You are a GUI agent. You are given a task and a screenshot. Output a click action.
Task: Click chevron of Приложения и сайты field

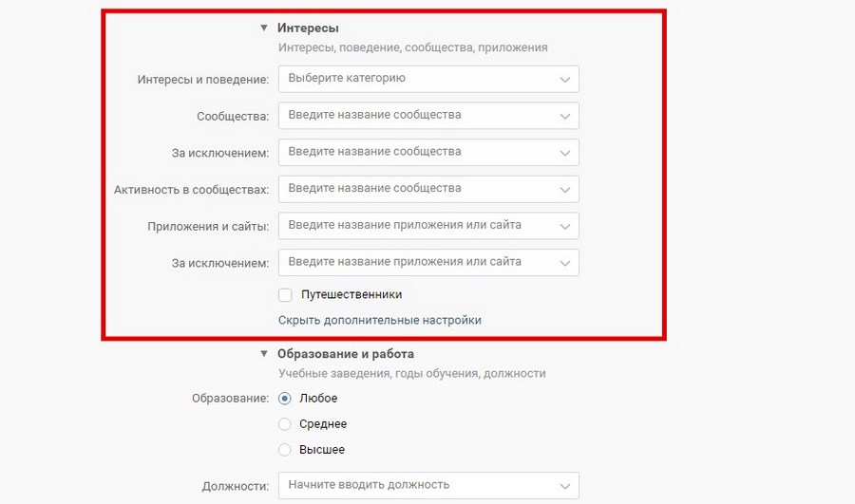coord(565,226)
